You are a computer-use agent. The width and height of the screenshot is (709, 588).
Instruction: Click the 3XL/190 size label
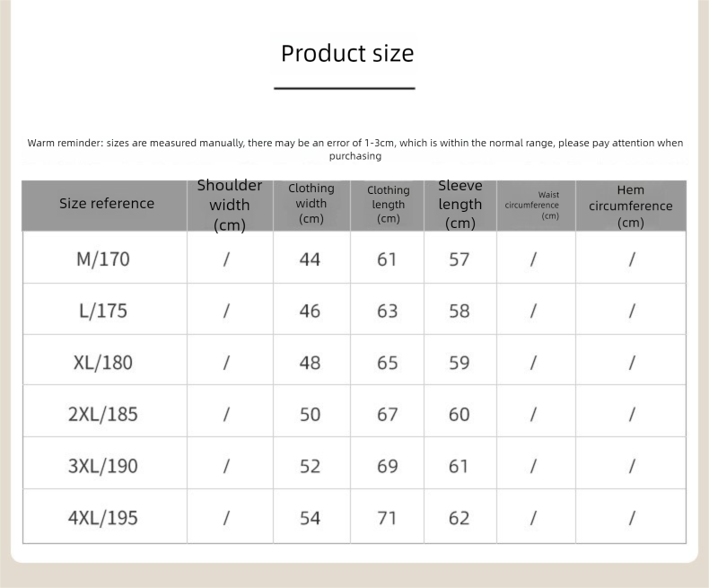[103, 467]
